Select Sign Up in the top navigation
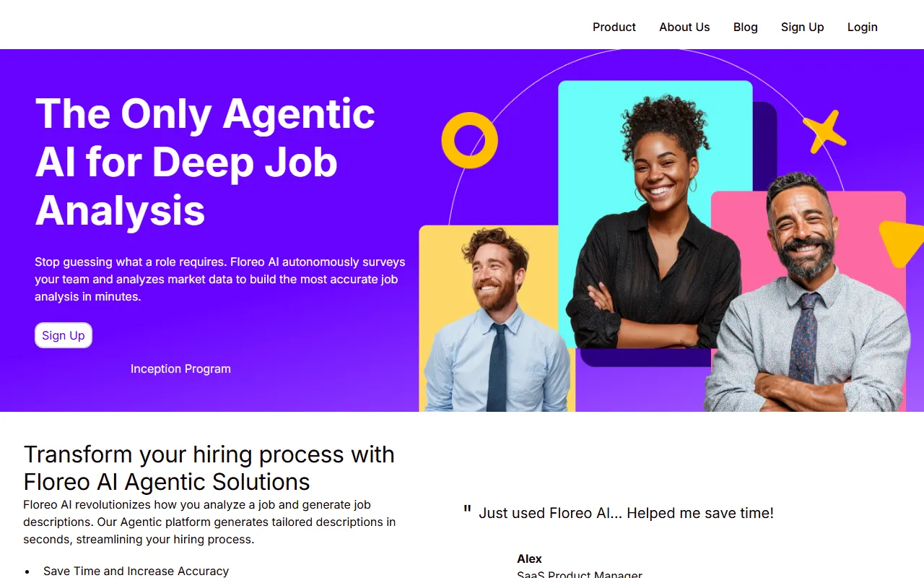 (x=802, y=27)
